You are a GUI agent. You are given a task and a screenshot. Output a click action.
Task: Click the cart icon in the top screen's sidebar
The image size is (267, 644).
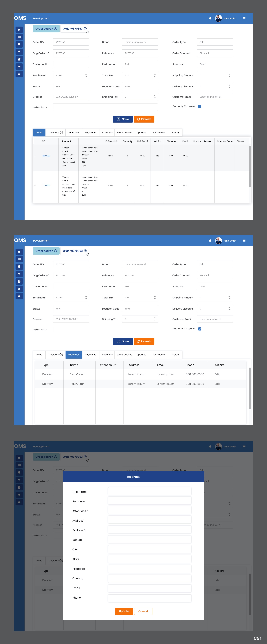[x=19, y=29]
